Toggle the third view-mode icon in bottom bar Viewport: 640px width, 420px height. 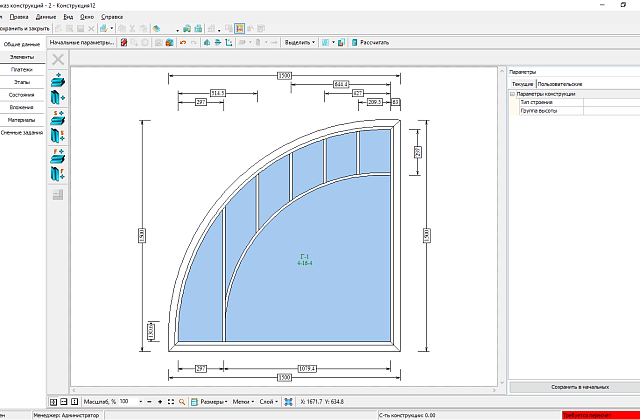74,402
